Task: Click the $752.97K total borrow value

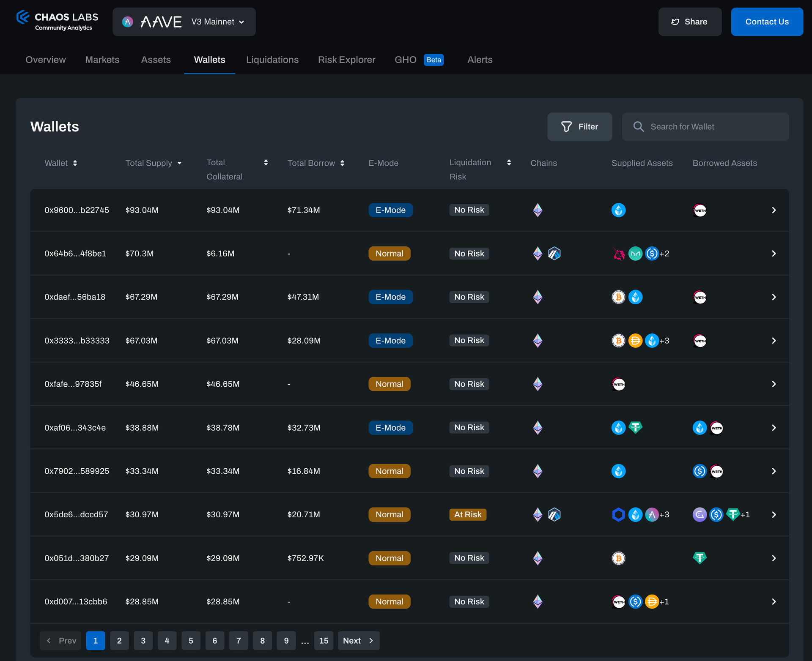Action: [x=305, y=558]
